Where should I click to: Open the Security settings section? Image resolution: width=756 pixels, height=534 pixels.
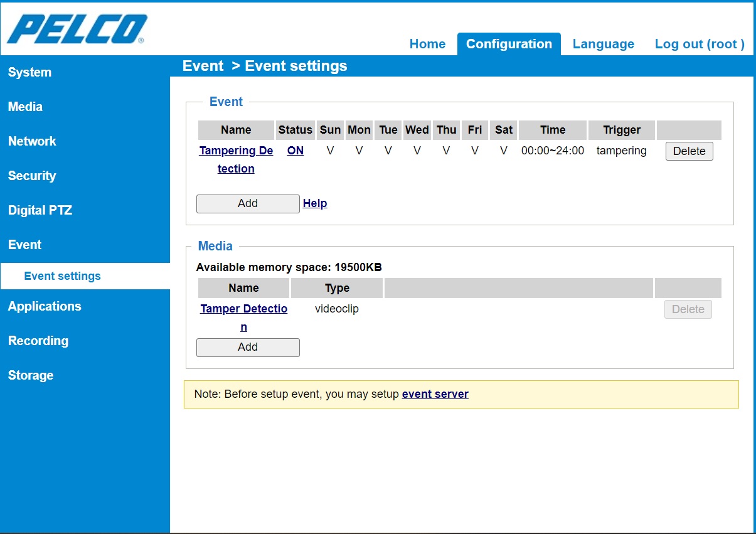coord(32,176)
